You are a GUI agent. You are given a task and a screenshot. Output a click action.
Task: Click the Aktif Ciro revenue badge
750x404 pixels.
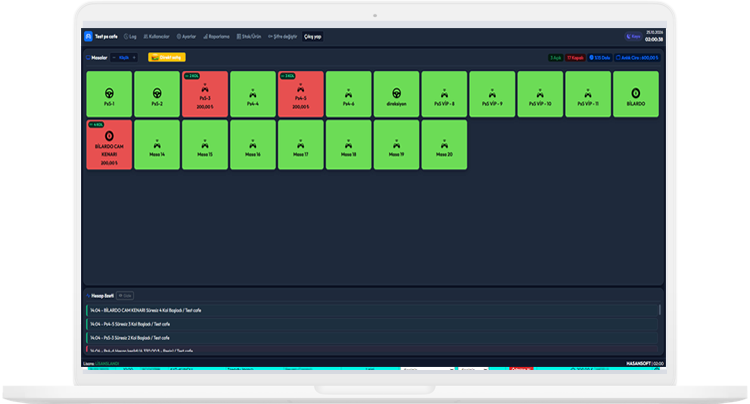[637, 58]
